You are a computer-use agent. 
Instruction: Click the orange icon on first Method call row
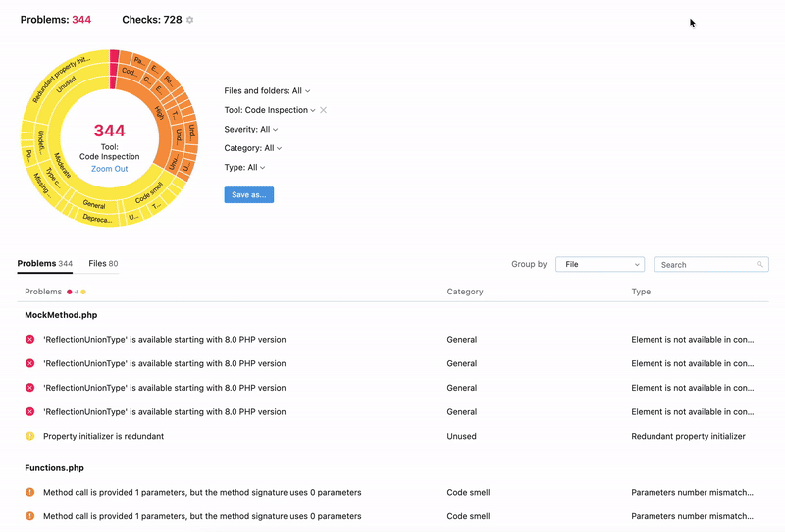click(x=30, y=492)
